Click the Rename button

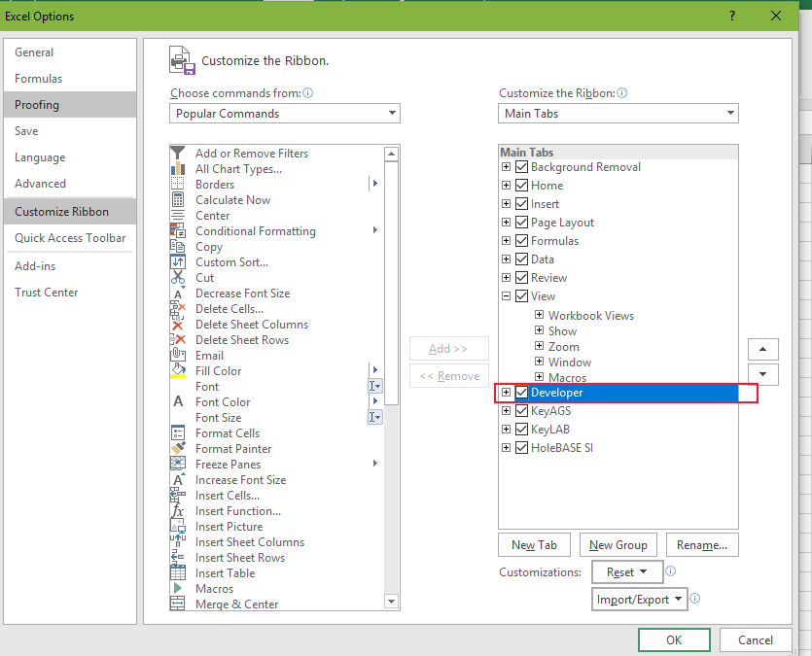point(702,545)
